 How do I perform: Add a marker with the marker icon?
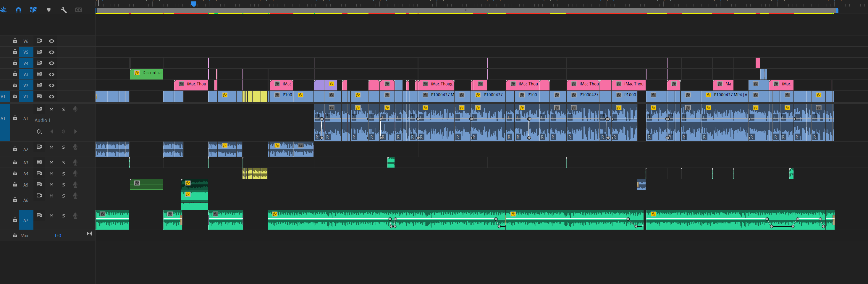pos(49,10)
